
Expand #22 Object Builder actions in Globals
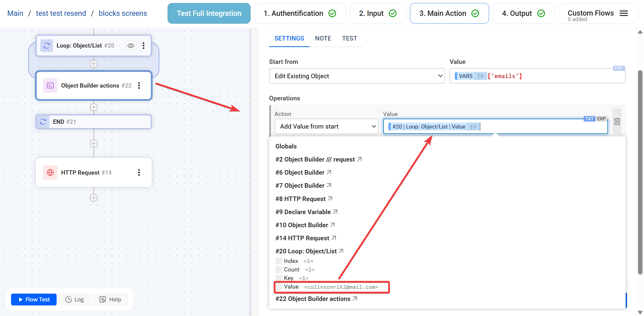(x=313, y=299)
